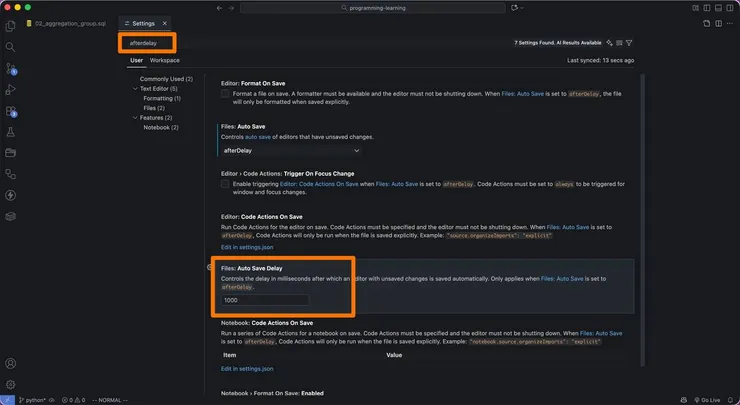This screenshot has width=740, height=405.
Task: Click the remote window indicator in status bar
Action: point(7,400)
